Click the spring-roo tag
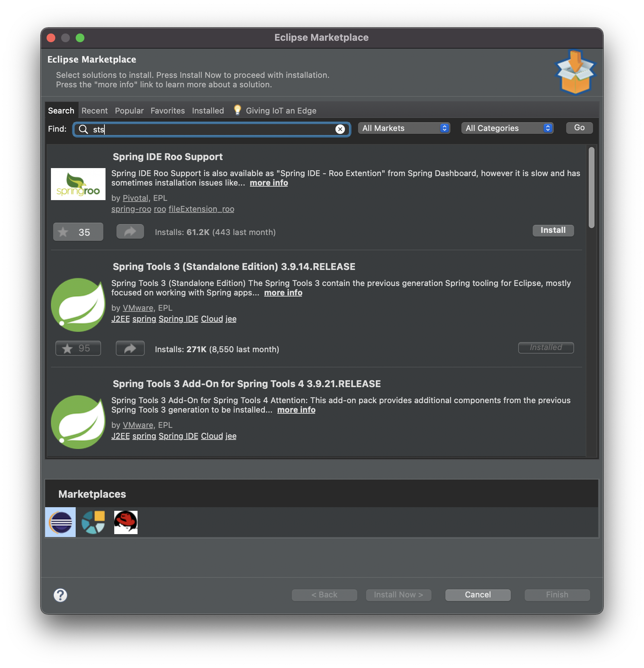The width and height of the screenshot is (644, 668). pyautogui.click(x=131, y=209)
